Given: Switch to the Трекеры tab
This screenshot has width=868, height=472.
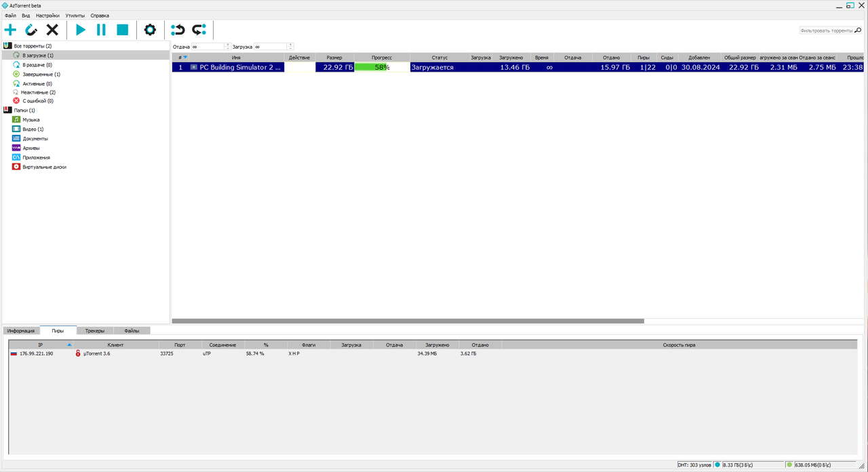Looking at the screenshot, I should (x=95, y=331).
